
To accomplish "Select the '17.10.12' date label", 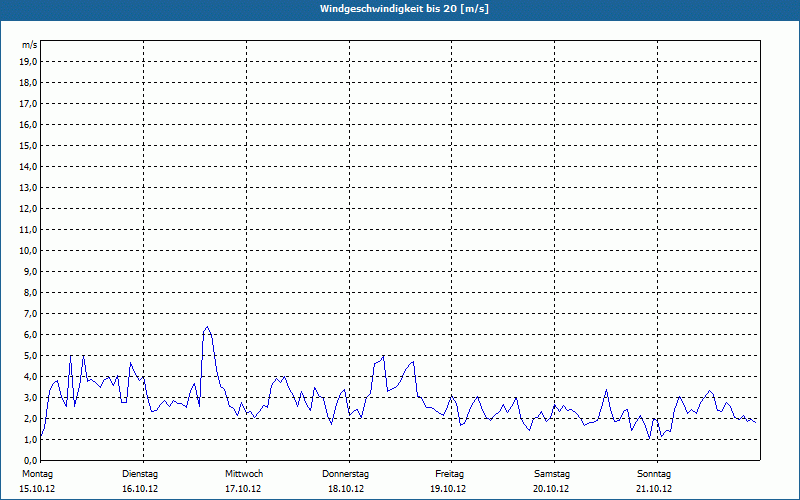I will (x=243, y=489).
